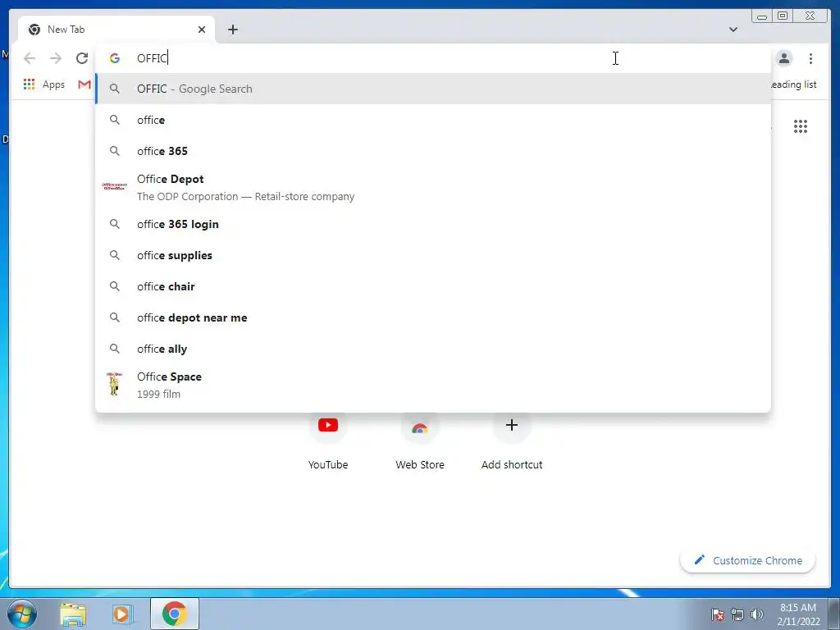This screenshot has height=630, width=840.
Task: Open the Reading list button
Action: (793, 84)
